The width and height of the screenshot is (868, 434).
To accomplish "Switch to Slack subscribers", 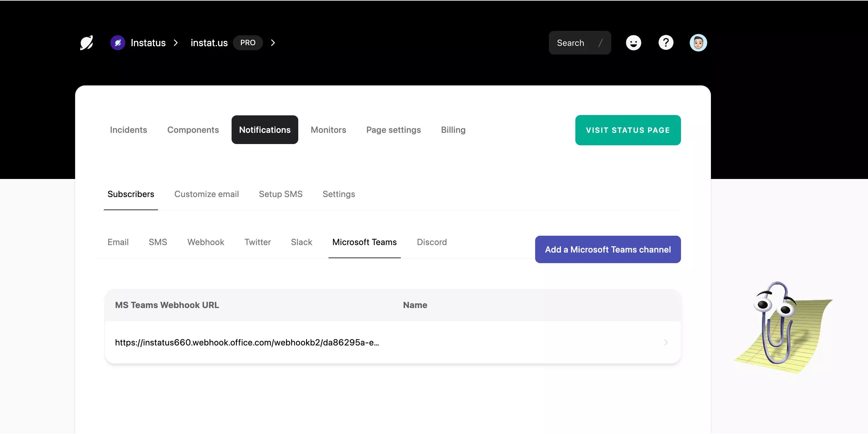I will coord(302,242).
